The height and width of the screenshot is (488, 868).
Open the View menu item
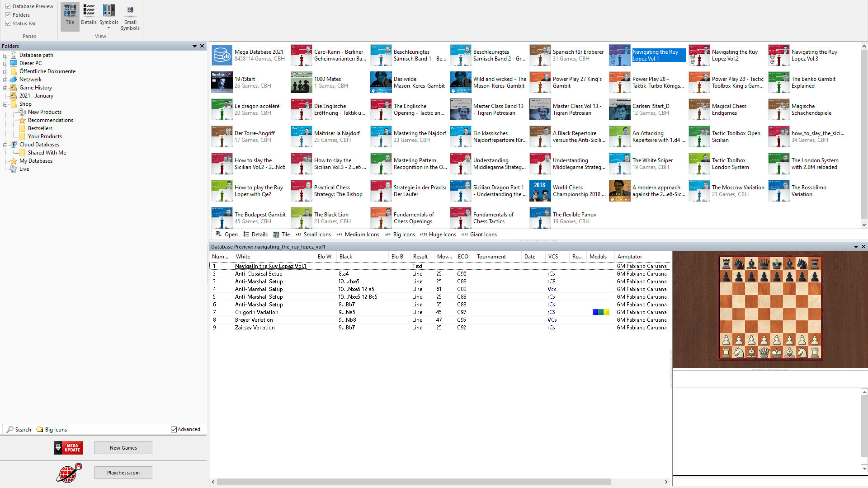(100, 36)
